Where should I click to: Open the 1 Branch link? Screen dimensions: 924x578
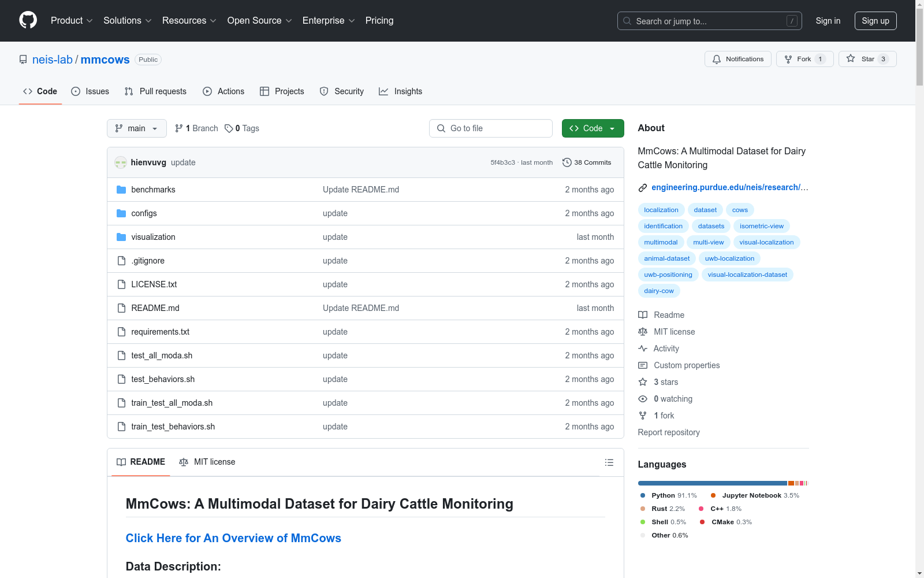(196, 128)
